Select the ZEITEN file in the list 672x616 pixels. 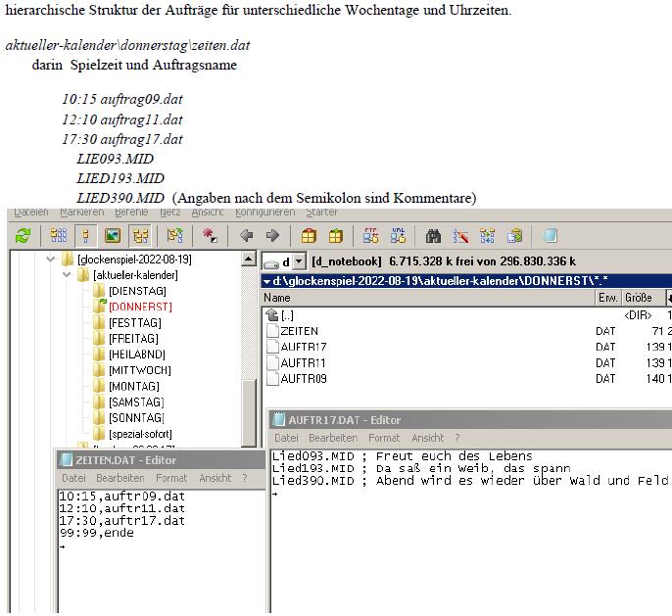pos(299,331)
